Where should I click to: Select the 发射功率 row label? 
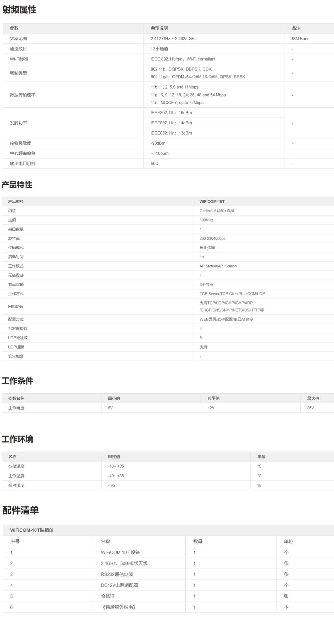pyautogui.click(x=18, y=123)
